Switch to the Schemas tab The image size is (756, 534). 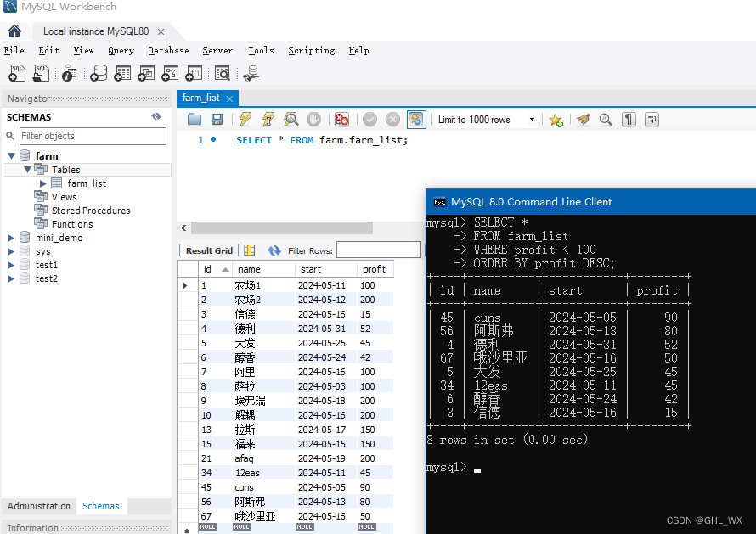point(101,506)
